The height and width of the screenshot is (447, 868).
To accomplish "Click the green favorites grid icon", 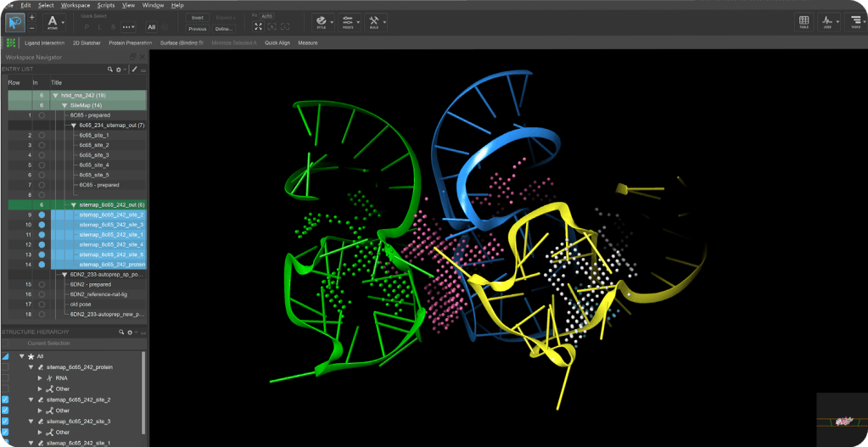I will point(10,43).
